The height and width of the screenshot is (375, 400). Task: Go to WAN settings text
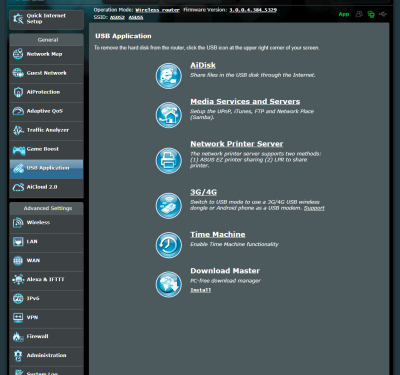(x=33, y=260)
